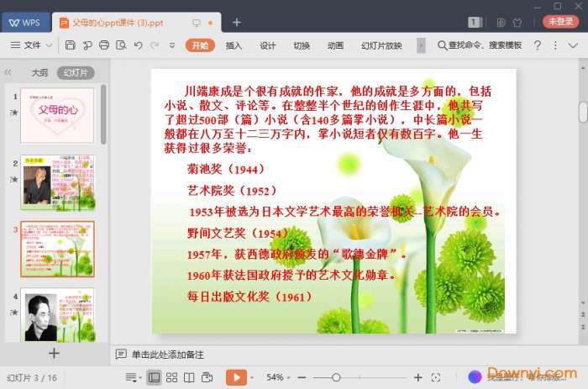Image resolution: width=588 pixels, height=389 pixels.
Task: Start slideshow with orange play button
Action: pyautogui.click(x=236, y=377)
